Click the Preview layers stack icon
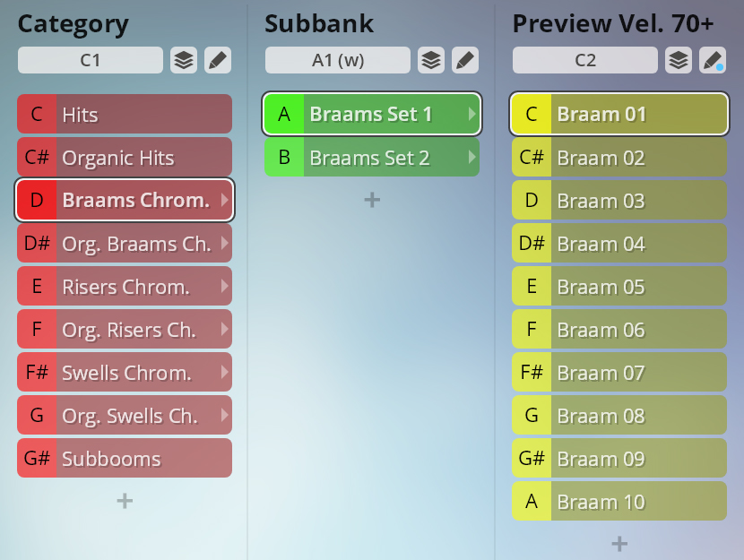This screenshot has height=560, width=744. point(679,60)
